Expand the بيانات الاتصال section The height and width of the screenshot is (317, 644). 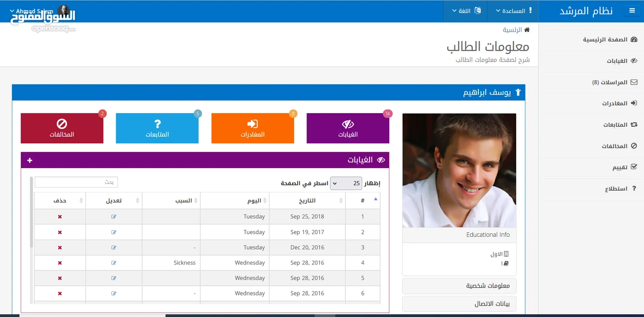(x=459, y=304)
